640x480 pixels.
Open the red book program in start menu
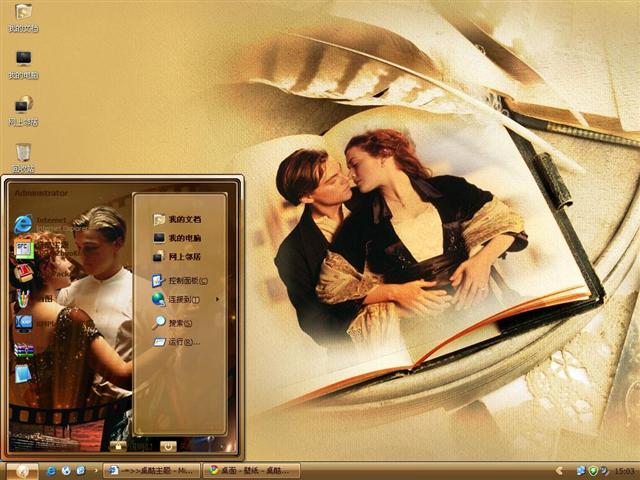(x=23, y=273)
